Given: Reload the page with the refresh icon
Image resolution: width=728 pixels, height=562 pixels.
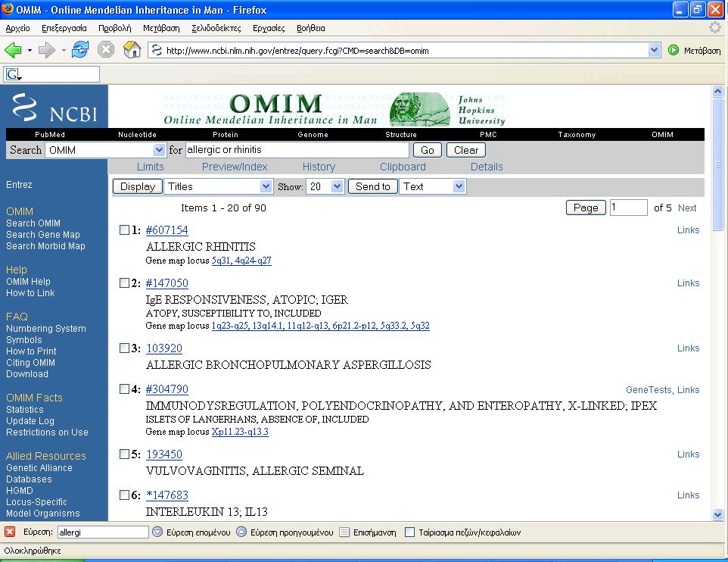Looking at the screenshot, I should [80, 49].
